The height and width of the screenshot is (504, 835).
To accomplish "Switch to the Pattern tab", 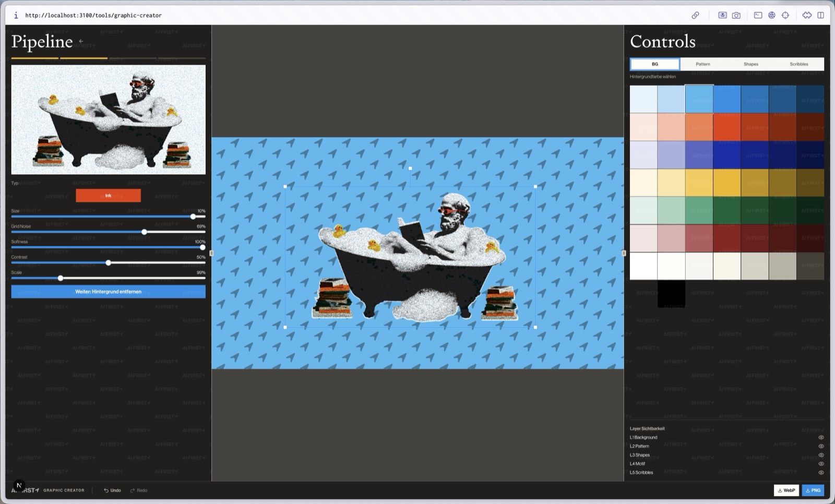I will coord(702,64).
